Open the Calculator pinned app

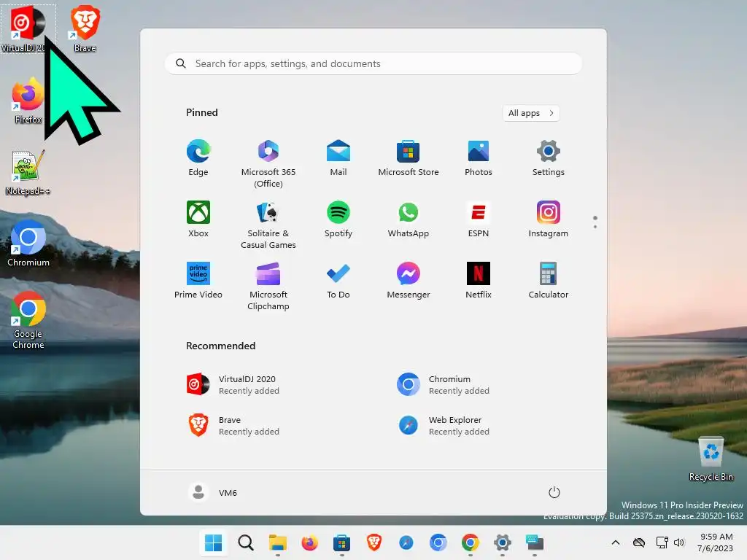tap(549, 281)
